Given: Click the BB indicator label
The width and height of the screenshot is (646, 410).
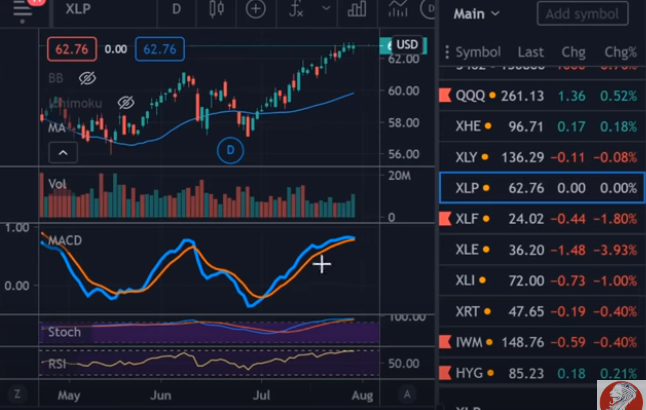Looking at the screenshot, I should (x=56, y=78).
